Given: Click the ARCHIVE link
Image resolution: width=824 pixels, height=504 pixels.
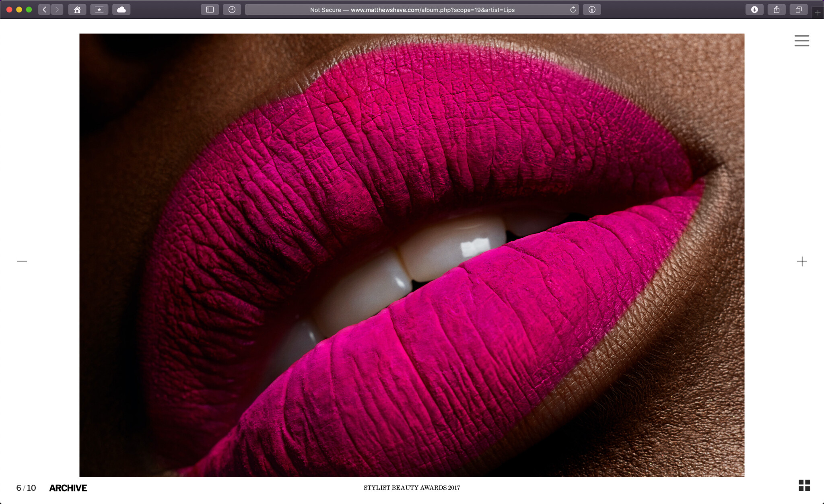Looking at the screenshot, I should point(68,488).
